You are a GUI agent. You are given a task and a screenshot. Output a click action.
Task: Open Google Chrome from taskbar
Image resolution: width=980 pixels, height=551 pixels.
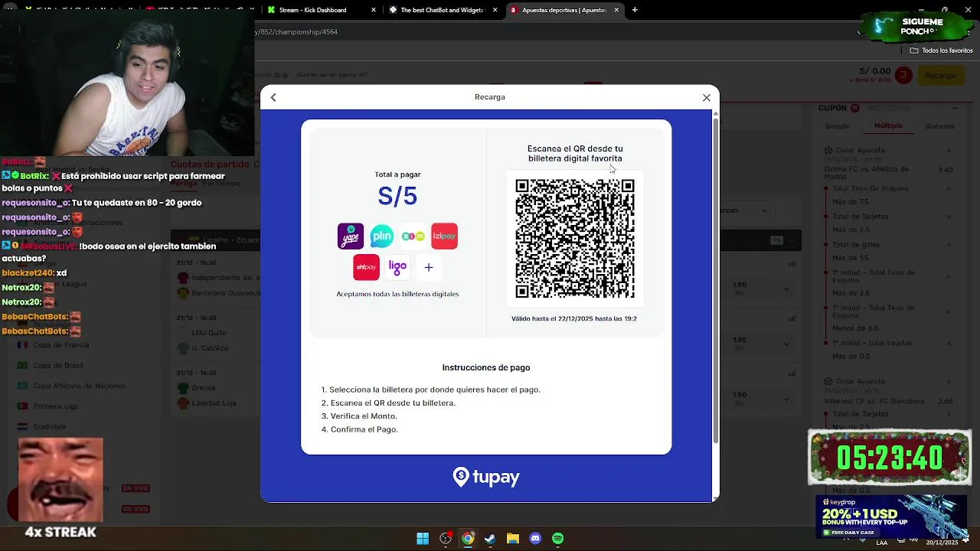click(468, 539)
